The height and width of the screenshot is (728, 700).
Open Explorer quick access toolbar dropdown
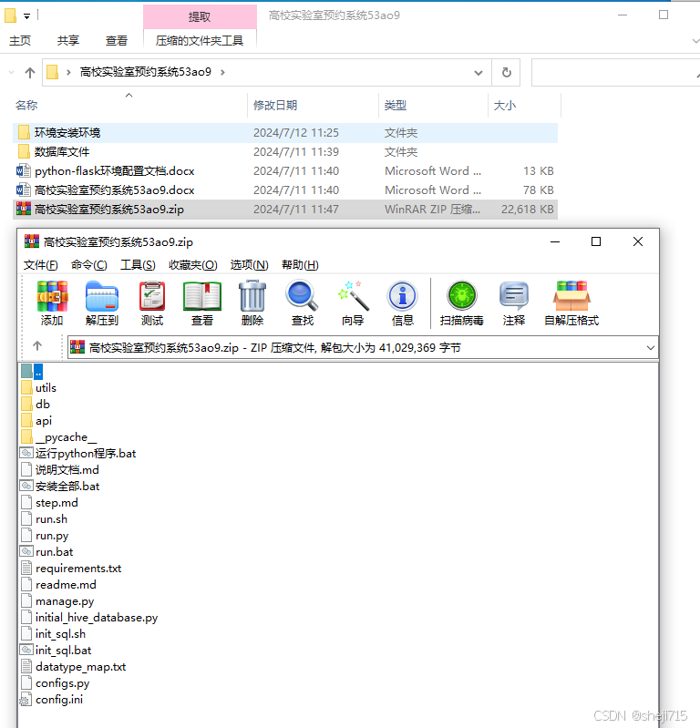27,16
